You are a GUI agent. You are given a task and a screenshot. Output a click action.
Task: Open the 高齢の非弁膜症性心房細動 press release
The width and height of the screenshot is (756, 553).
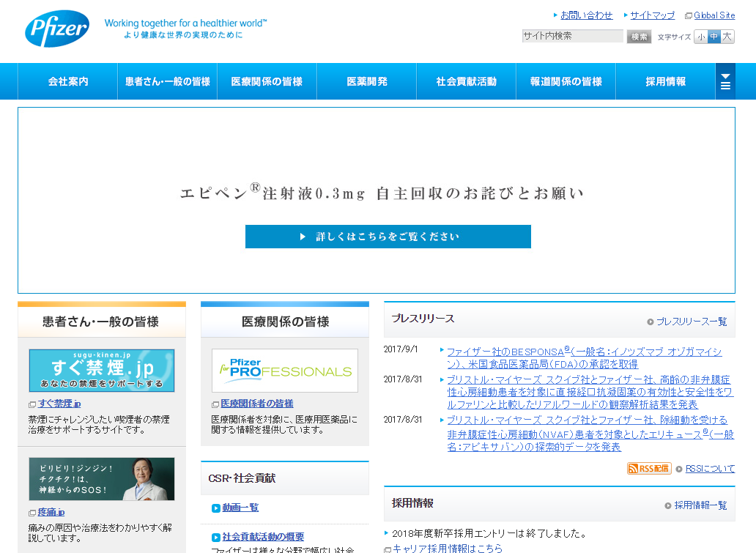[590, 392]
